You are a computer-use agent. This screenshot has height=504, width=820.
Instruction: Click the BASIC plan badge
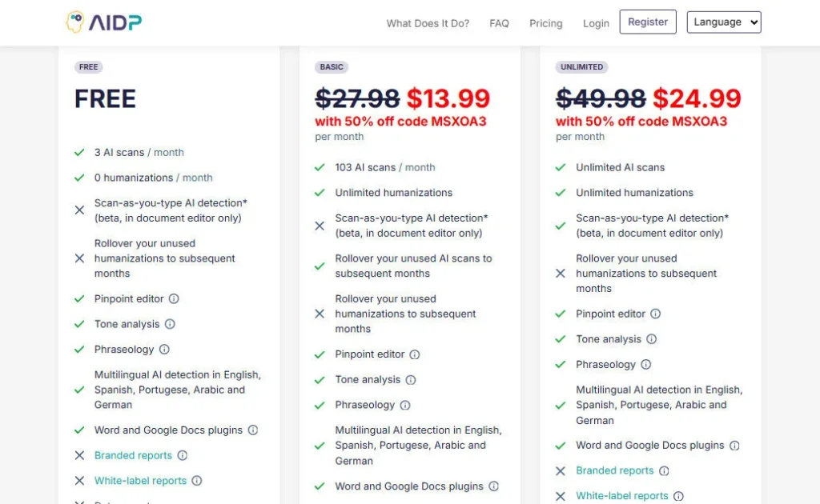(x=332, y=67)
